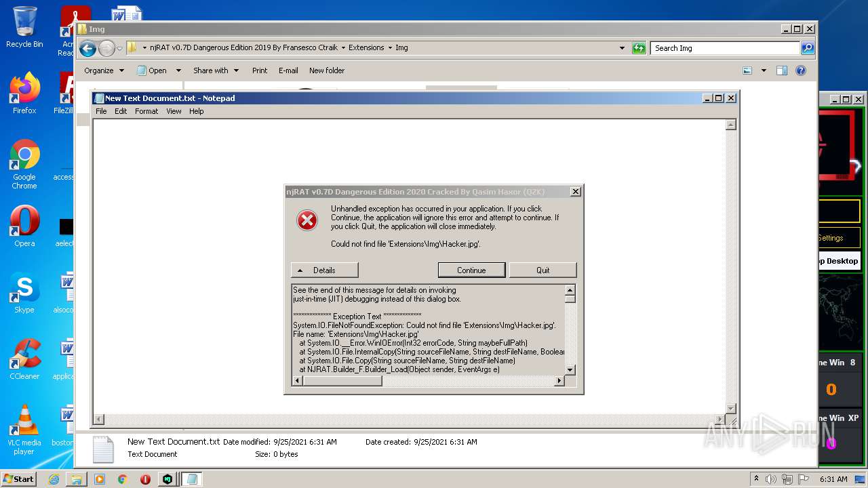The image size is (868, 488).
Task: Open the dropdown arrow beside Open
Action: (178, 70)
